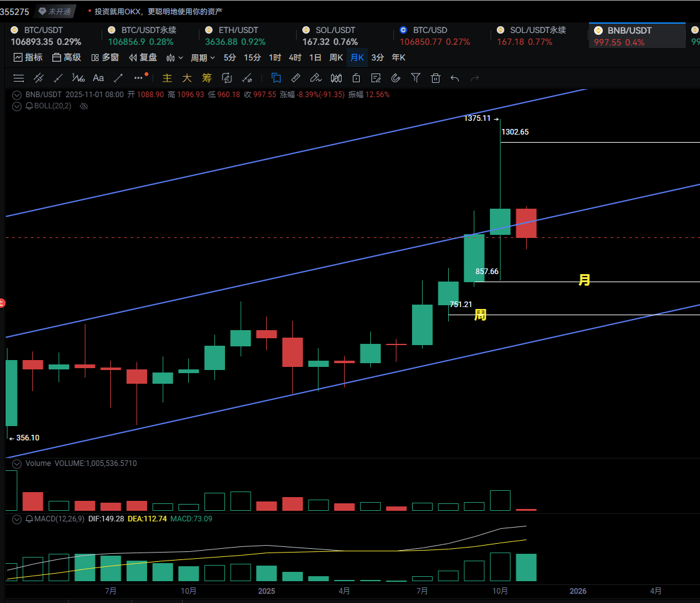Open the 指标 indicators panel
This screenshot has height=603, width=700.
(x=28, y=57)
